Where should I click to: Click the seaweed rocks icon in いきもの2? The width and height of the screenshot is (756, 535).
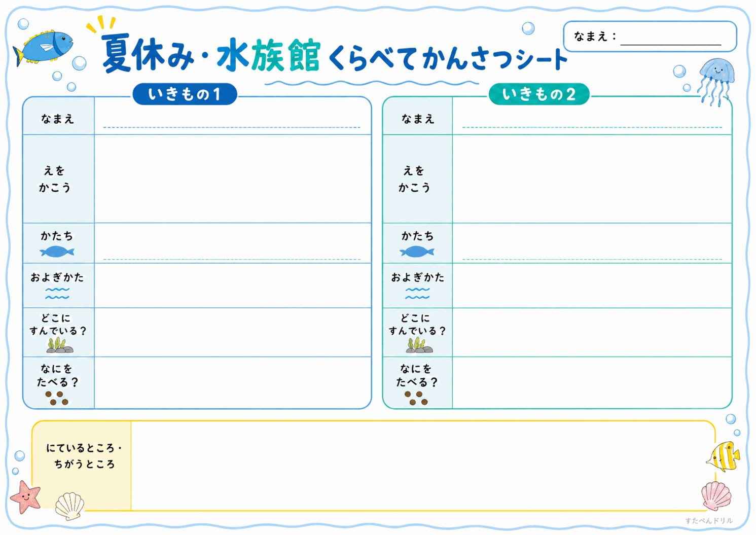click(419, 345)
